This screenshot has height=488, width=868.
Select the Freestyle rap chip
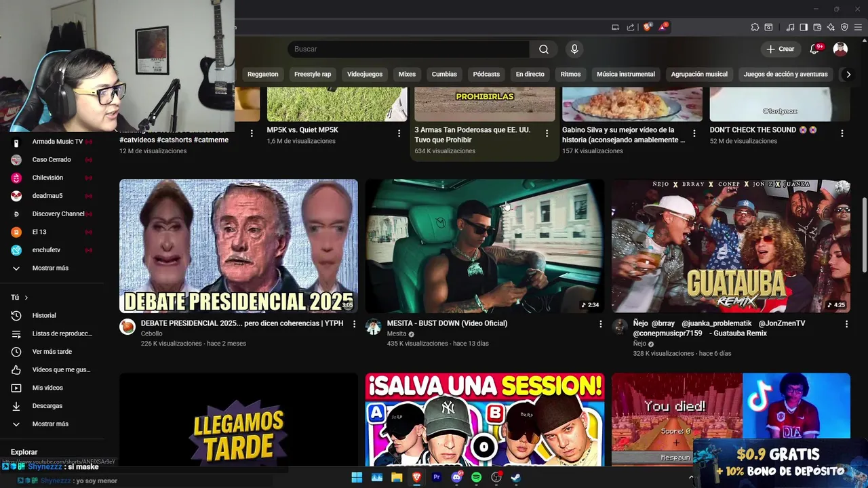(x=313, y=74)
